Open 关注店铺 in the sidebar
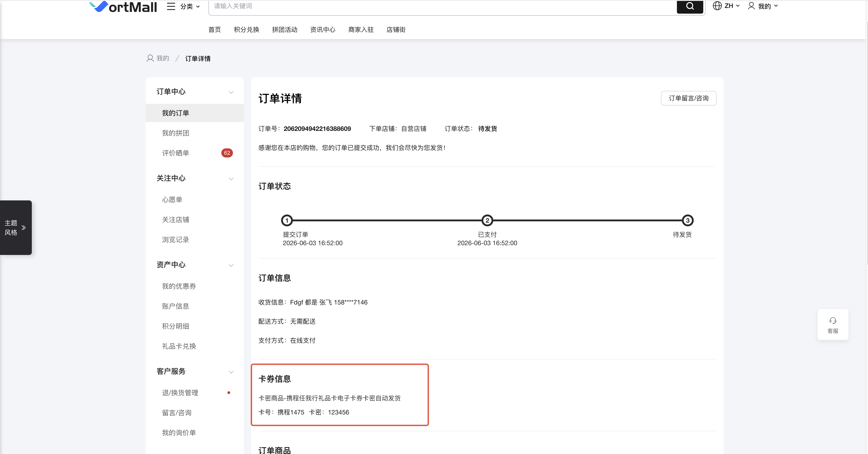This screenshot has height=454, width=868. pos(176,220)
